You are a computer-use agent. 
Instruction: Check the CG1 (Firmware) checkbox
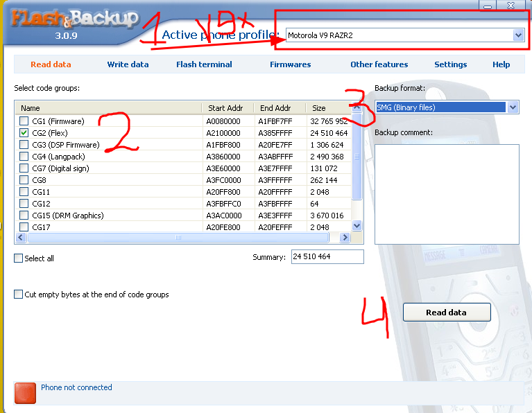[x=24, y=121]
